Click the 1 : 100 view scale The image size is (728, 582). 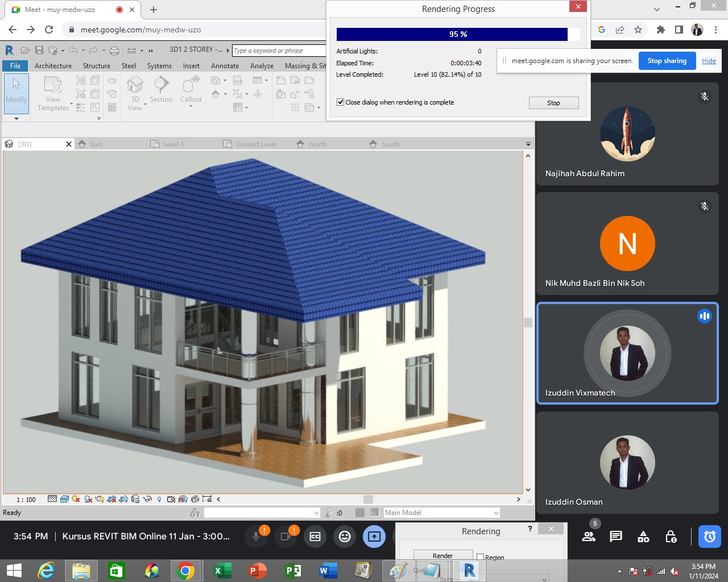click(x=26, y=500)
